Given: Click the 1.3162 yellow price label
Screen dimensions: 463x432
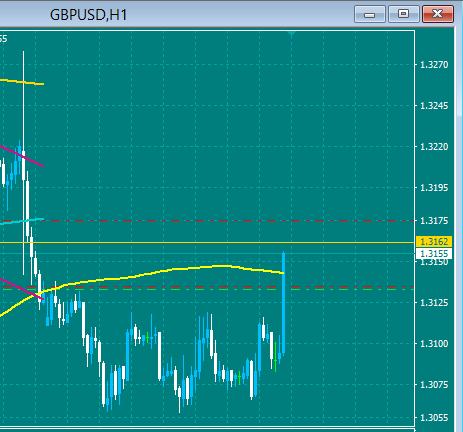Looking at the screenshot, I should pyautogui.click(x=434, y=242).
